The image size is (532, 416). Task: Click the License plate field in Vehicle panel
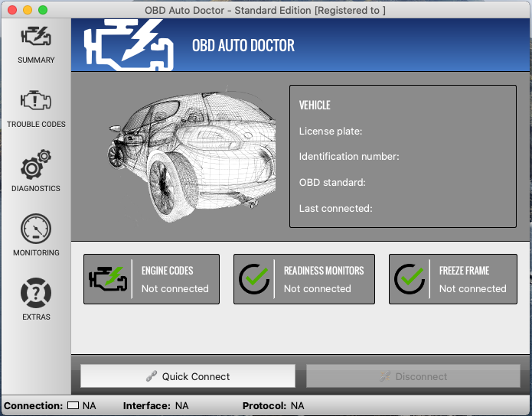pos(331,131)
